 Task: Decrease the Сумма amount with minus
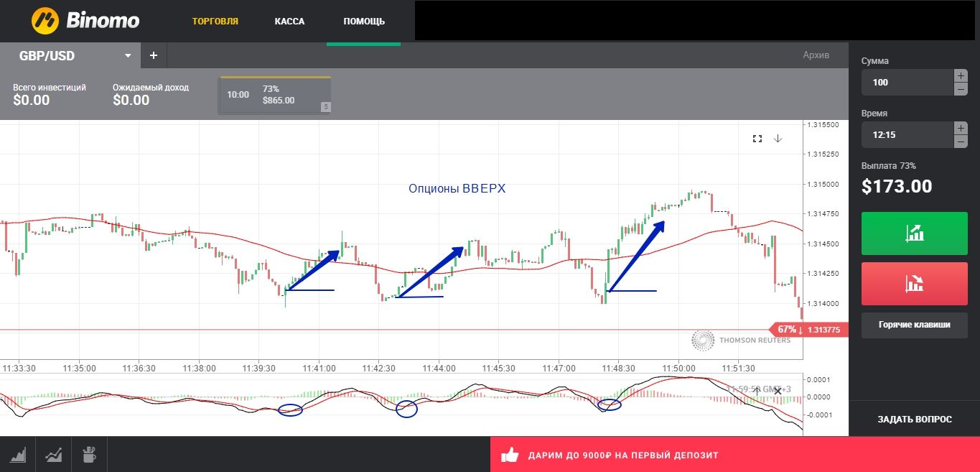point(960,89)
